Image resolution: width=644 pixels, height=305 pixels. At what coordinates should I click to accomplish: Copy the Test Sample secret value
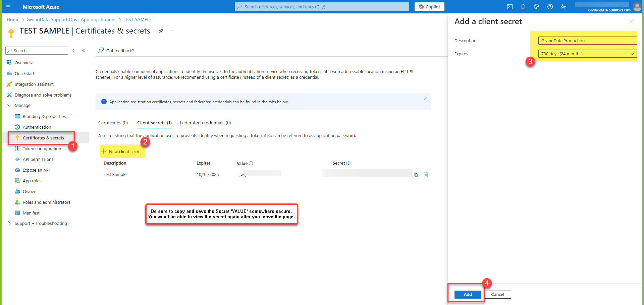[416, 175]
